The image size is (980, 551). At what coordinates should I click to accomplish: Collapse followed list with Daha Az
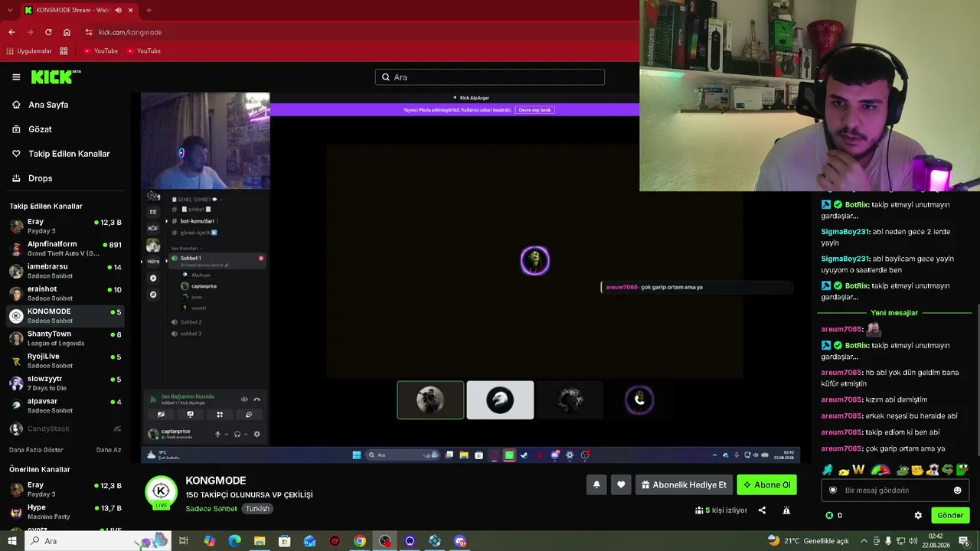[109, 450]
